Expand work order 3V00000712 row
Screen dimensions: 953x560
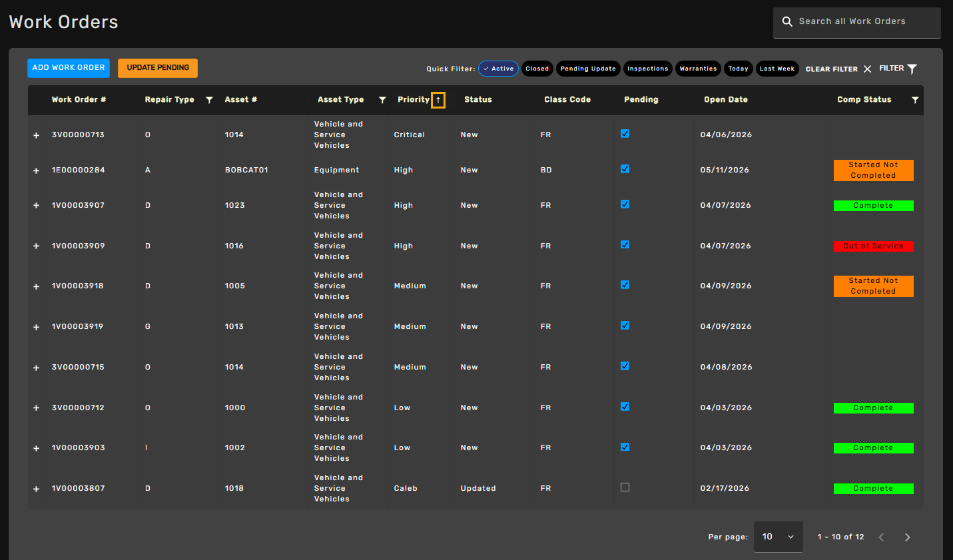[x=37, y=408]
